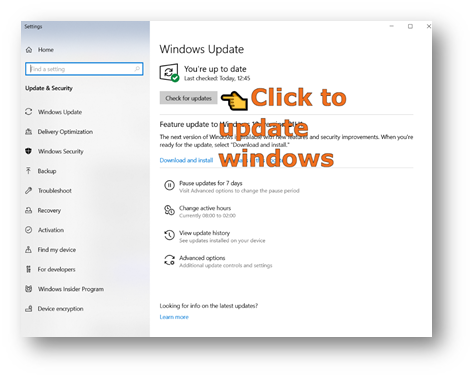Select For developers in sidebar

point(56,269)
